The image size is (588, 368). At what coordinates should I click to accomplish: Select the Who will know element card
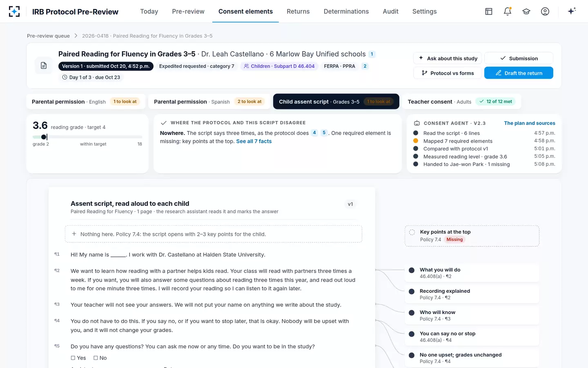pos(472,315)
